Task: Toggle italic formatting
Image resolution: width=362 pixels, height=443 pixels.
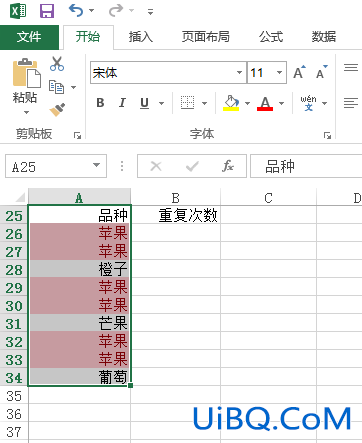Action: pos(122,103)
